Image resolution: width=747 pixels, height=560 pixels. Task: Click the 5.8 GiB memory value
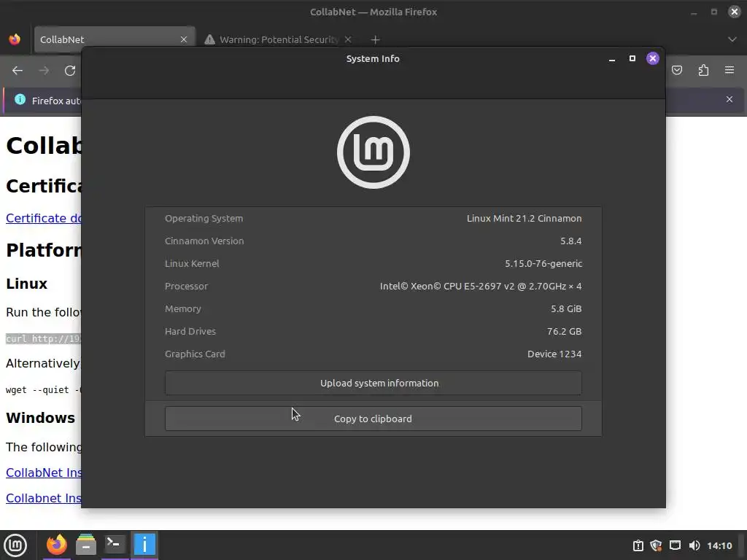(x=566, y=308)
